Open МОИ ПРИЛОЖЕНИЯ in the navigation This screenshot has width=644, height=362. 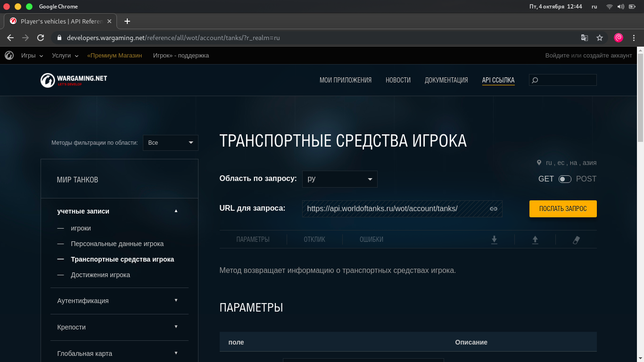pyautogui.click(x=346, y=80)
